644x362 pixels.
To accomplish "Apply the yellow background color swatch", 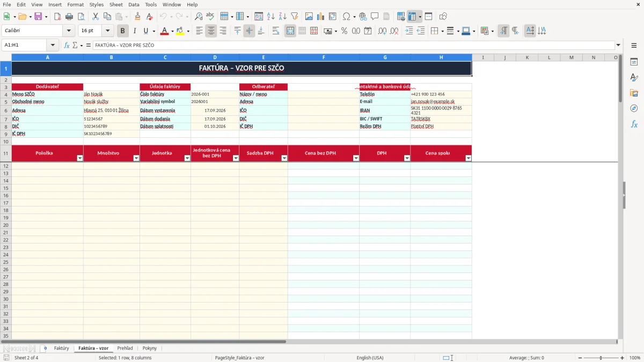I will point(180,31).
